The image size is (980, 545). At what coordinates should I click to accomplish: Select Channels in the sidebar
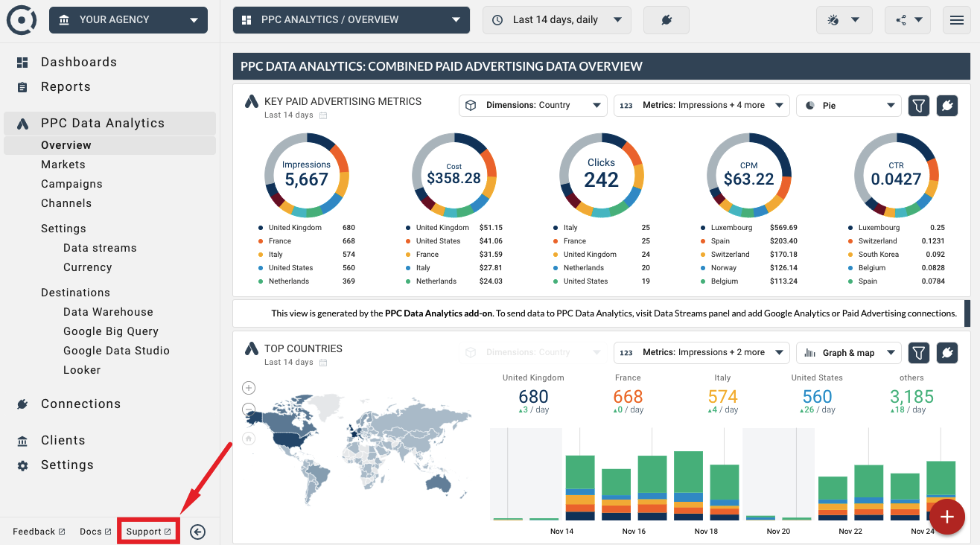(66, 203)
